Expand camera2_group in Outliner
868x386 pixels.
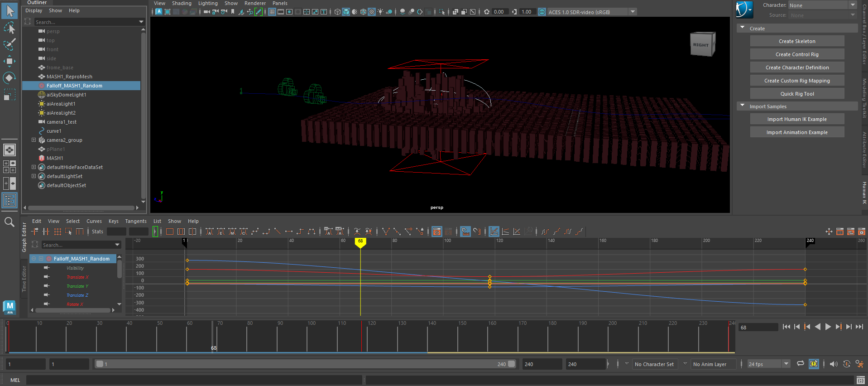(x=34, y=140)
